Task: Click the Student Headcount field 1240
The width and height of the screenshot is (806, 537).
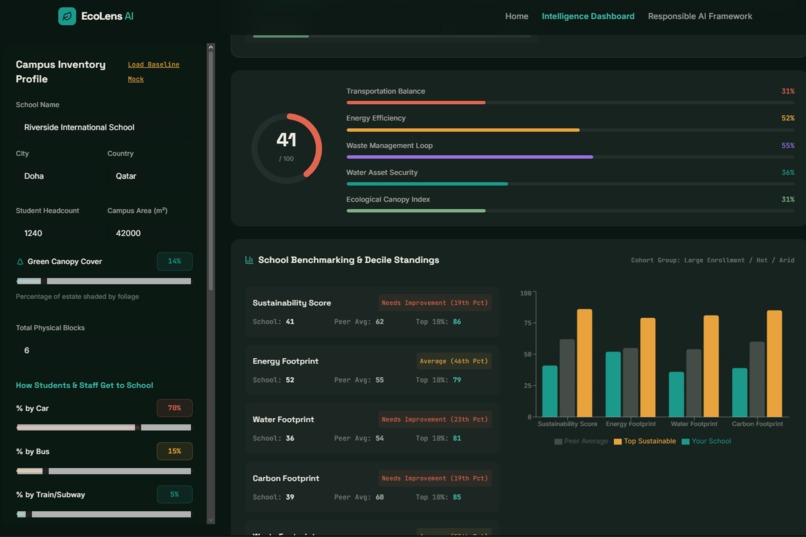Action: (58, 233)
